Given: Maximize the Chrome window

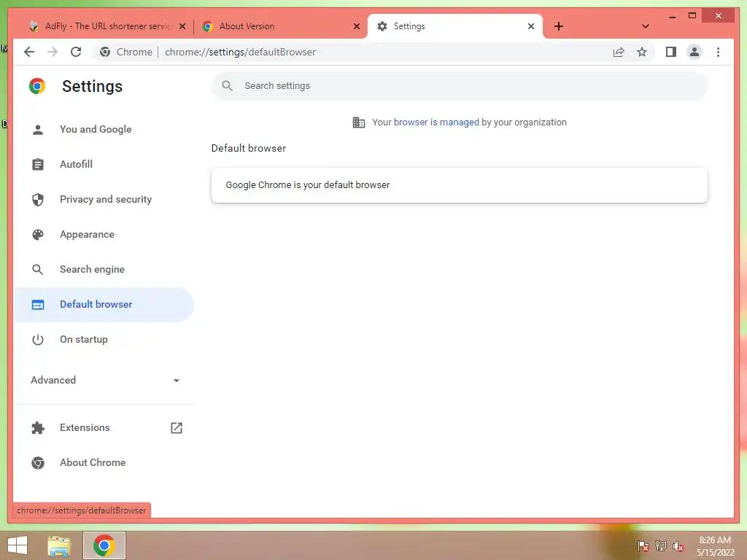Looking at the screenshot, I should tap(692, 16).
